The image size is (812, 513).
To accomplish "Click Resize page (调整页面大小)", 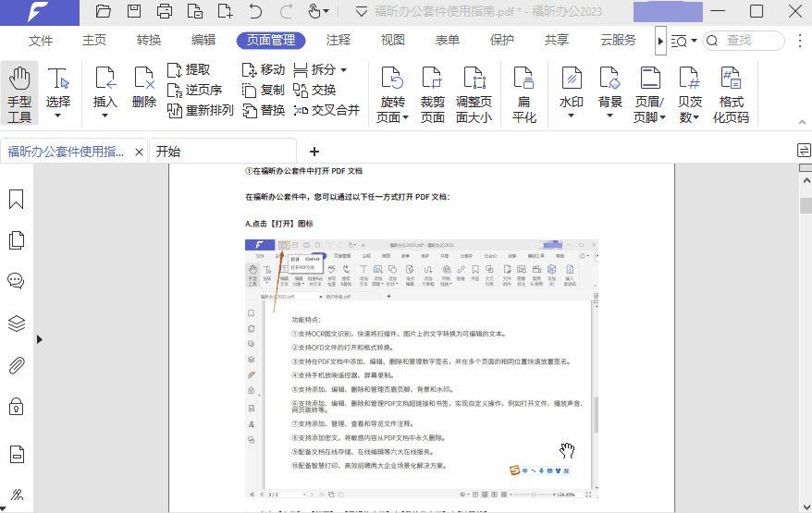I will [x=474, y=94].
